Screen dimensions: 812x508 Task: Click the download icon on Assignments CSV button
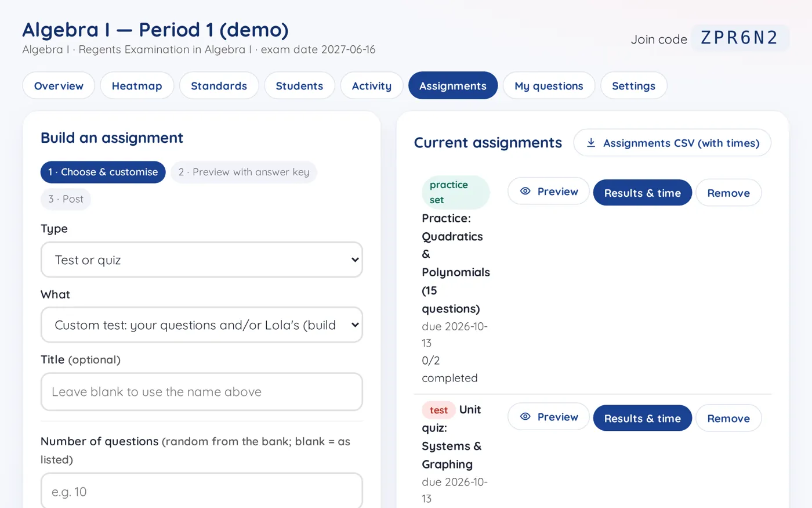pyautogui.click(x=591, y=143)
